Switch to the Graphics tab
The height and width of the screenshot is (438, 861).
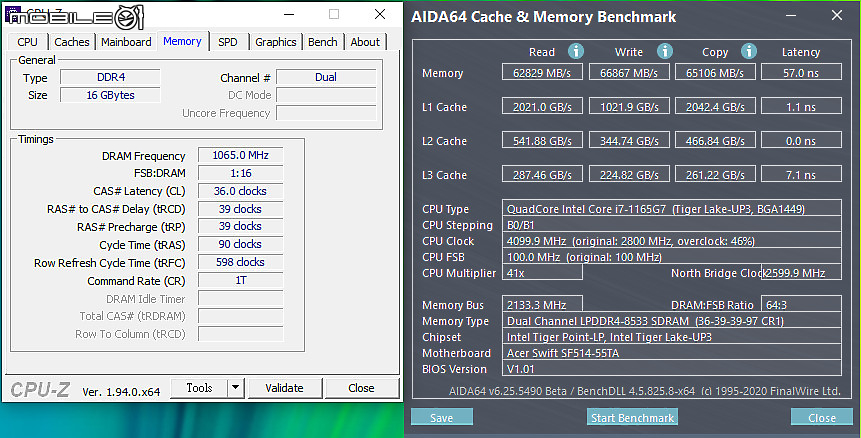pyautogui.click(x=276, y=42)
